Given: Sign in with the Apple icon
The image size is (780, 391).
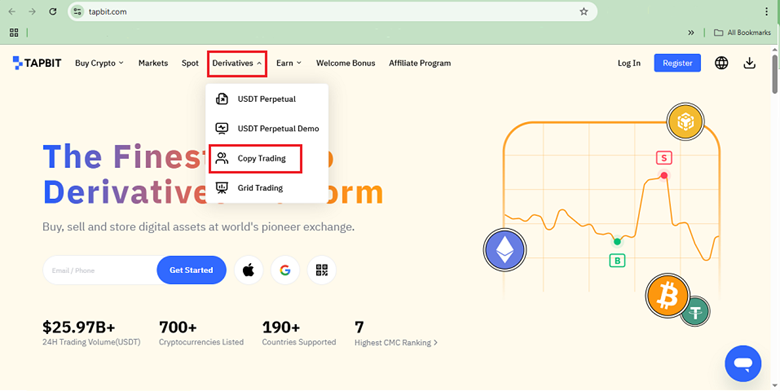Looking at the screenshot, I should click(248, 270).
